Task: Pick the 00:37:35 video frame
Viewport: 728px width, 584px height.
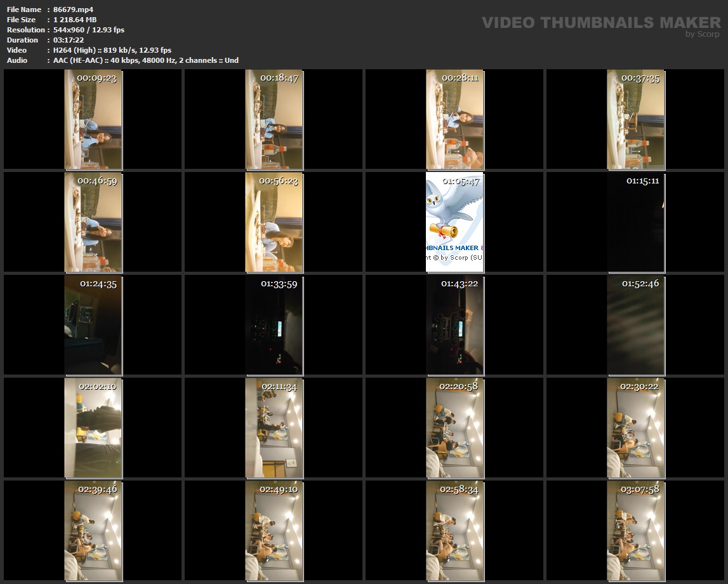Action: [635, 119]
